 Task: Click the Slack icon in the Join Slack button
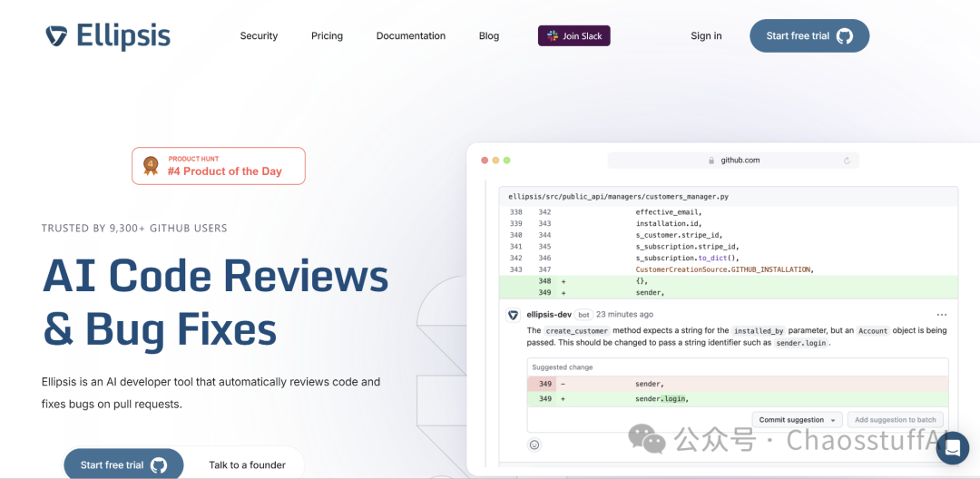tap(553, 36)
